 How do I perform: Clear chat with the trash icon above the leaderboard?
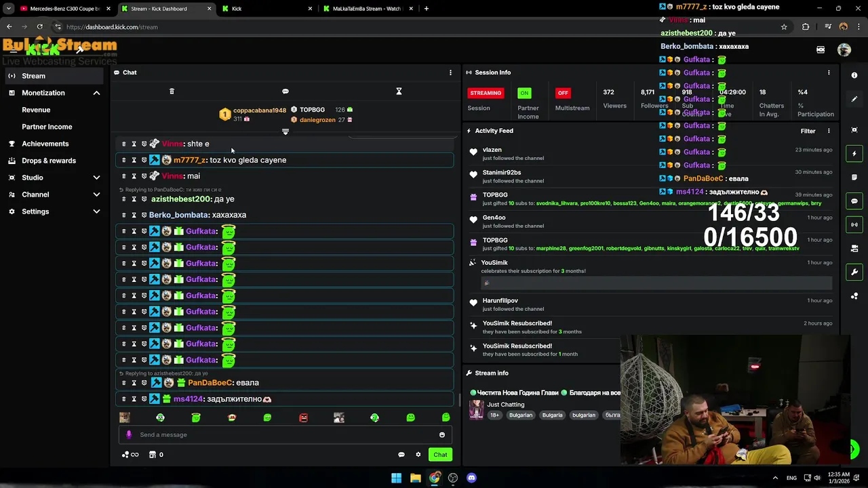point(172,91)
